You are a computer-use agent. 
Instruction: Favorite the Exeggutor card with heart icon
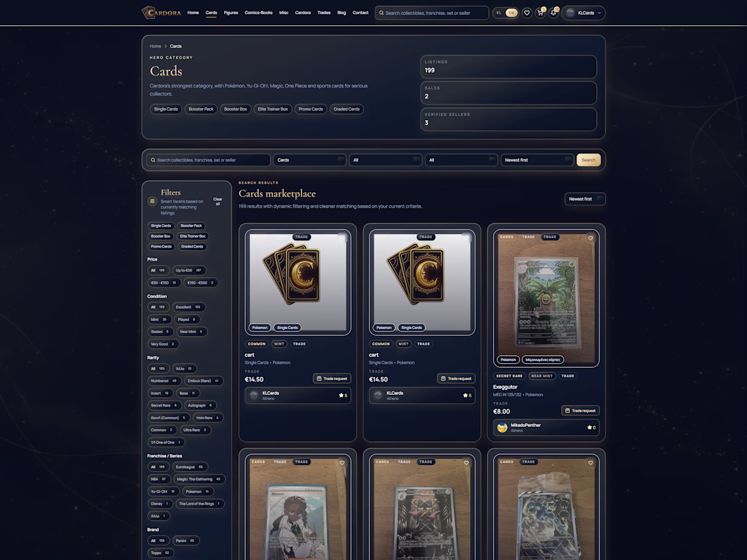pyautogui.click(x=590, y=238)
